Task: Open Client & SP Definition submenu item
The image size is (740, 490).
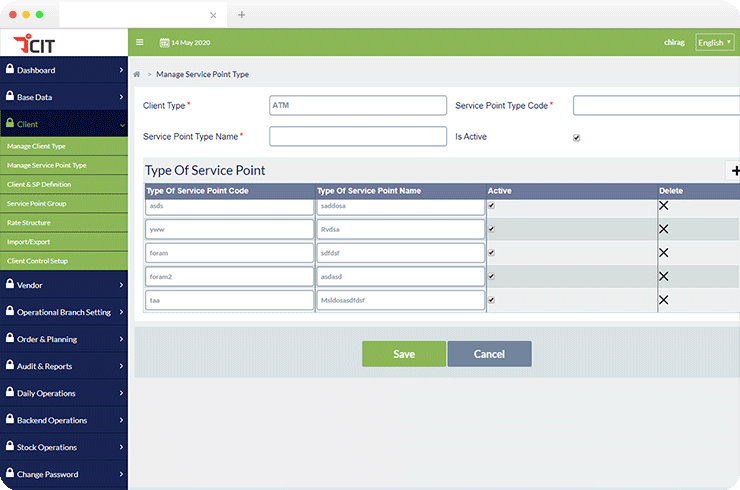Action: (x=64, y=185)
